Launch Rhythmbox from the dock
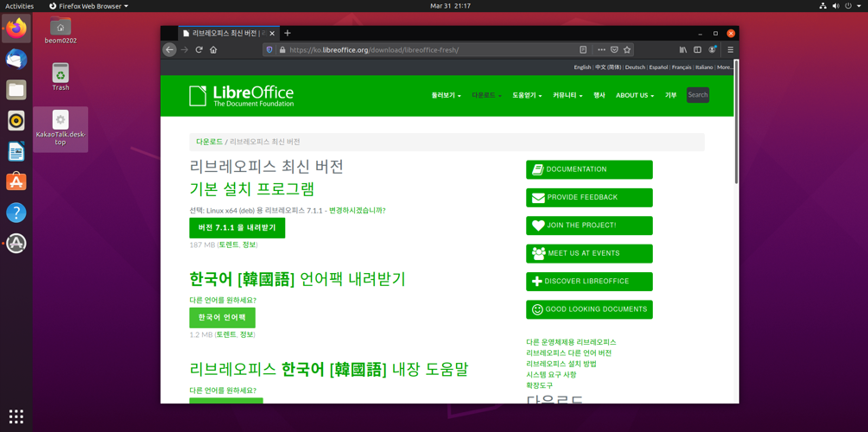This screenshot has height=432, width=868. (16, 120)
